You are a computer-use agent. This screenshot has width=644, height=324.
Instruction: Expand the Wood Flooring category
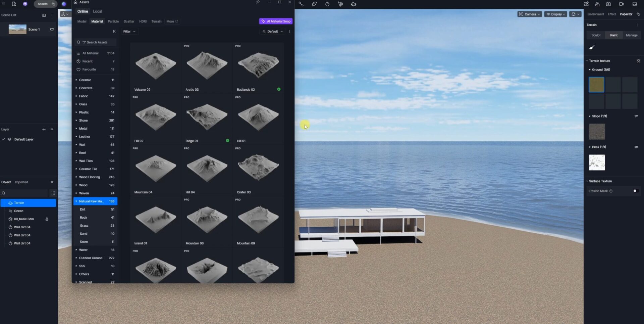pyautogui.click(x=76, y=177)
